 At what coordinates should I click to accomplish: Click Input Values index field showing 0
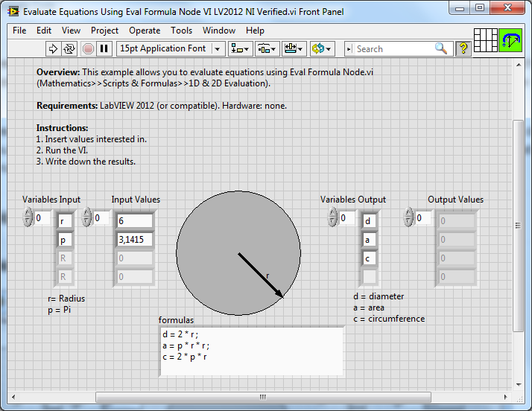101,217
